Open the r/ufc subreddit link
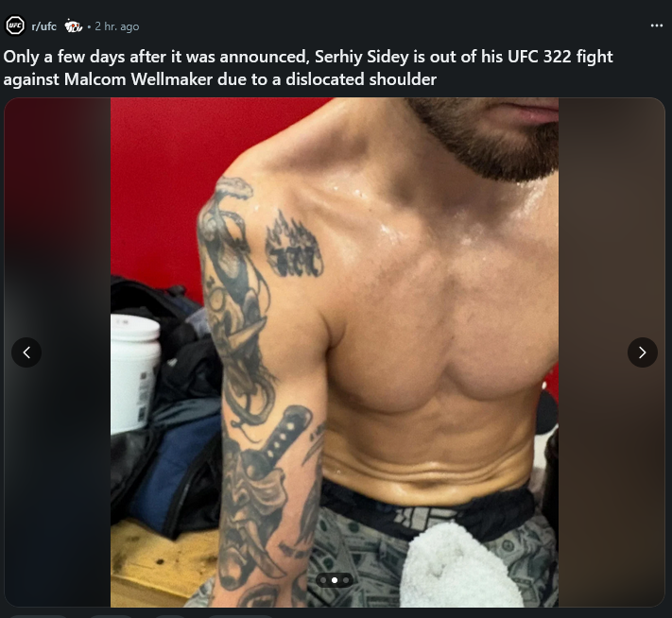Image resolution: width=672 pixels, height=618 pixels. coord(43,26)
